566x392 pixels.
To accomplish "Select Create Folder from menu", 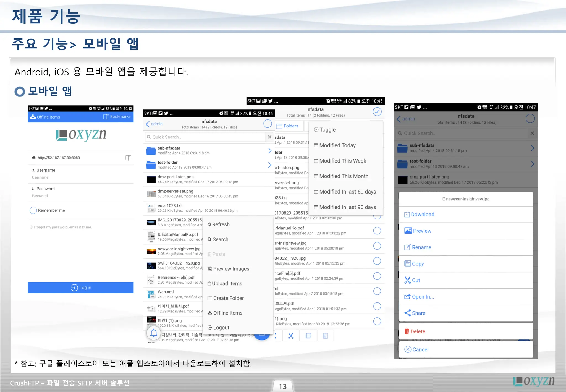I will click(226, 298).
